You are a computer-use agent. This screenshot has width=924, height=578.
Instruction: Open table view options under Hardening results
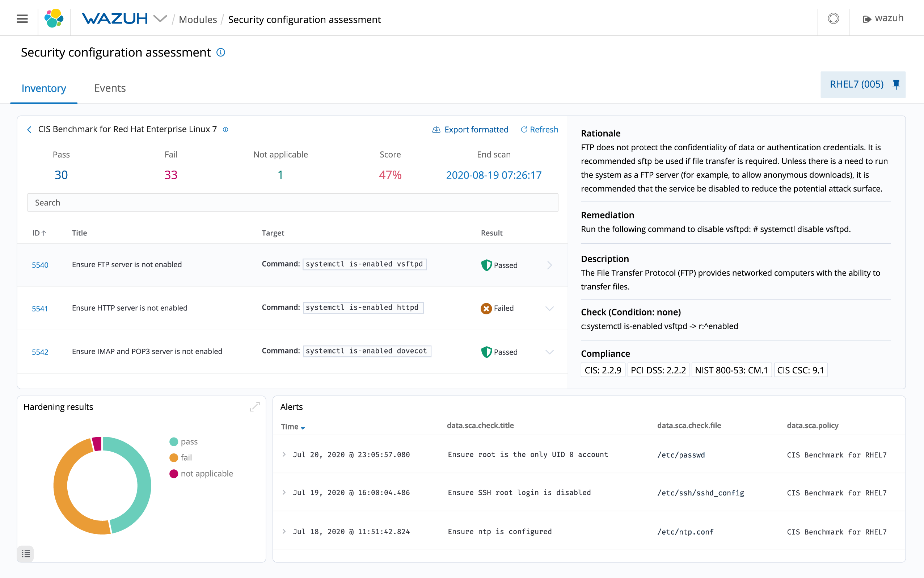(26, 553)
